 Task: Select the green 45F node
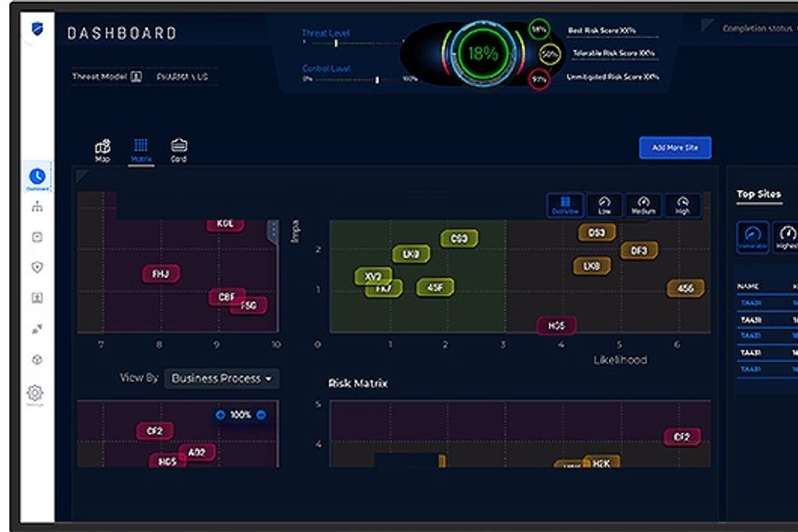coord(435,287)
